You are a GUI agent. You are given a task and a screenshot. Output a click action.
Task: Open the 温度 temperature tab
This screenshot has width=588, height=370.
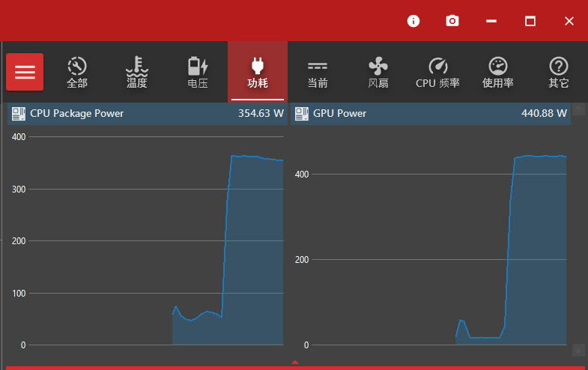click(x=137, y=72)
